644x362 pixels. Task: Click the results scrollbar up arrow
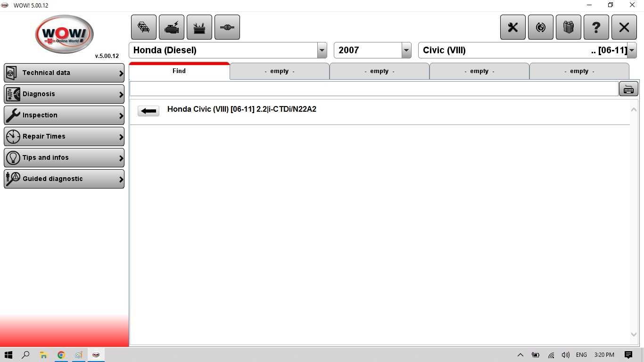(634, 110)
